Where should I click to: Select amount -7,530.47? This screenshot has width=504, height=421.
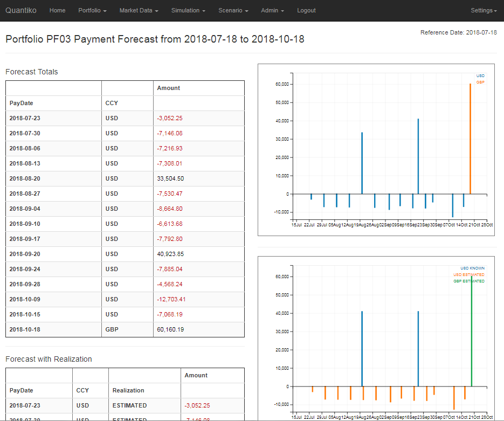[170, 194]
